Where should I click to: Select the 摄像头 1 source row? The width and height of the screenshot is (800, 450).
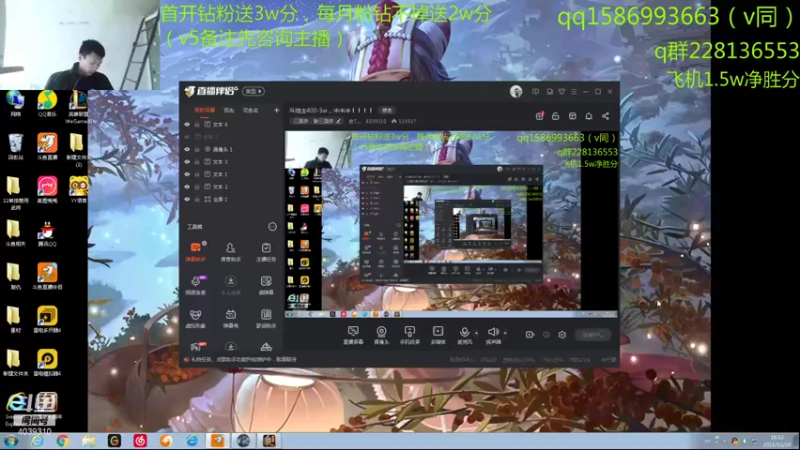click(232, 149)
